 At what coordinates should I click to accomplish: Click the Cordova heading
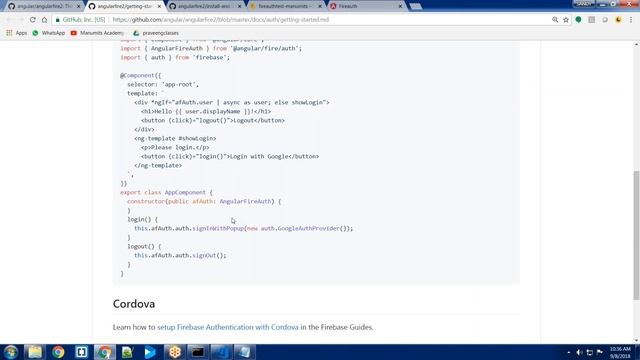(134, 304)
